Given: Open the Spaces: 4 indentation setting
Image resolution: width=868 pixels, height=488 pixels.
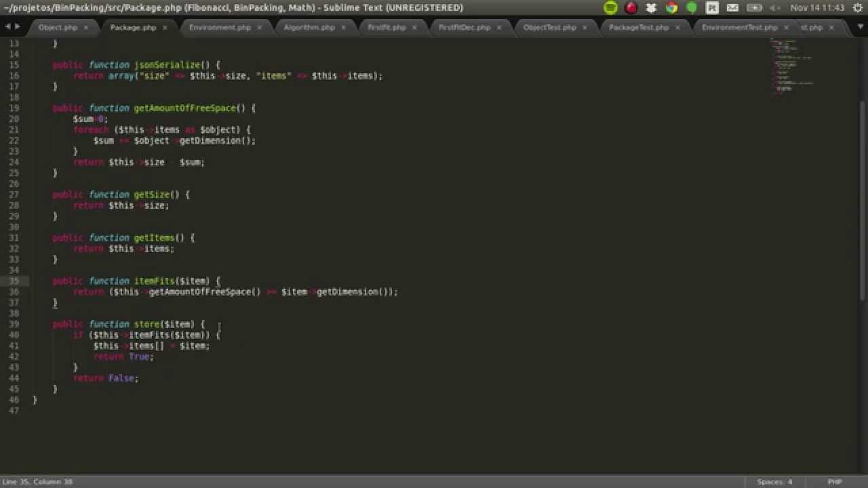Looking at the screenshot, I should point(774,482).
